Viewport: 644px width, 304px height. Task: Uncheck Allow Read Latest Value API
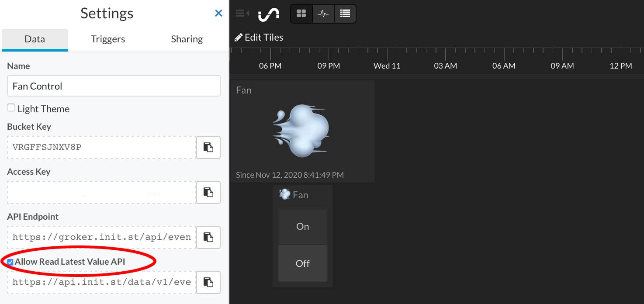tap(10, 262)
